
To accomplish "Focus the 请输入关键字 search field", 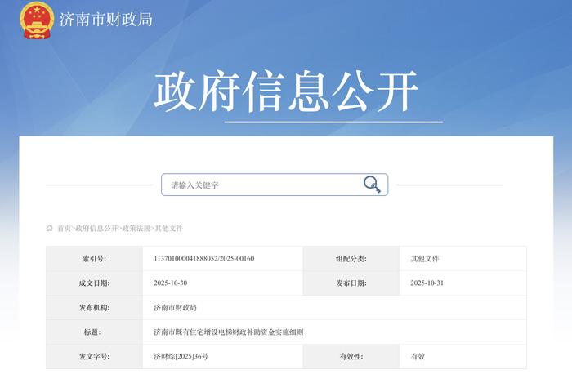I will [275, 185].
